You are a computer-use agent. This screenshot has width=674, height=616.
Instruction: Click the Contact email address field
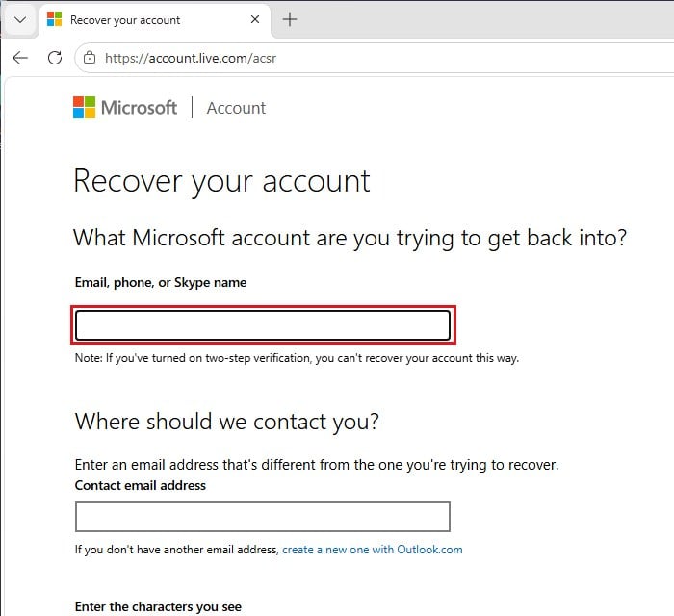pyautogui.click(x=263, y=517)
